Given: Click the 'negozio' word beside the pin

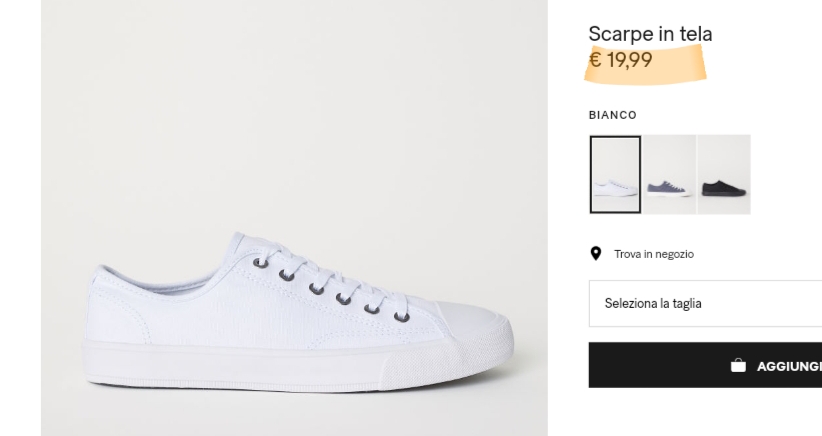Looking at the screenshot, I should [676, 254].
